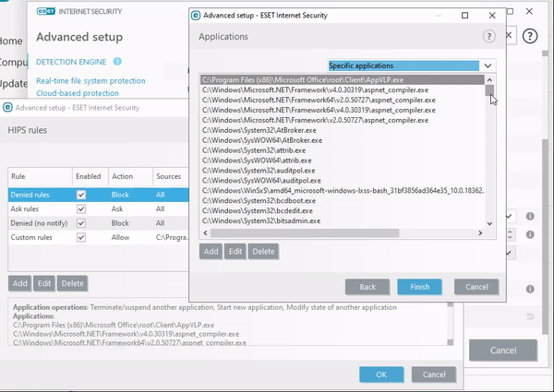Click the vertical scrollbar thumb in applications list
This screenshot has width=554, height=392.
(x=489, y=90)
